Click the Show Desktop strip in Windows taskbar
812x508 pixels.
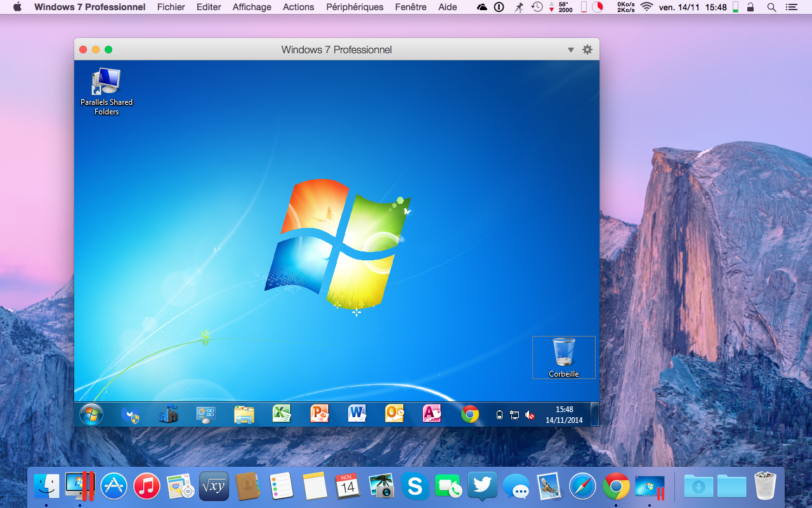tap(594, 415)
